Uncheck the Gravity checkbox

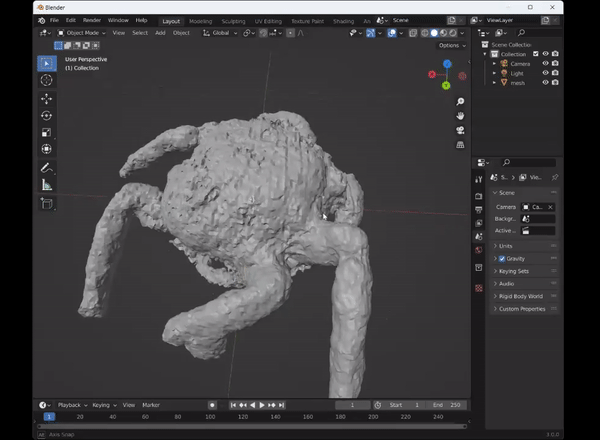(x=502, y=258)
